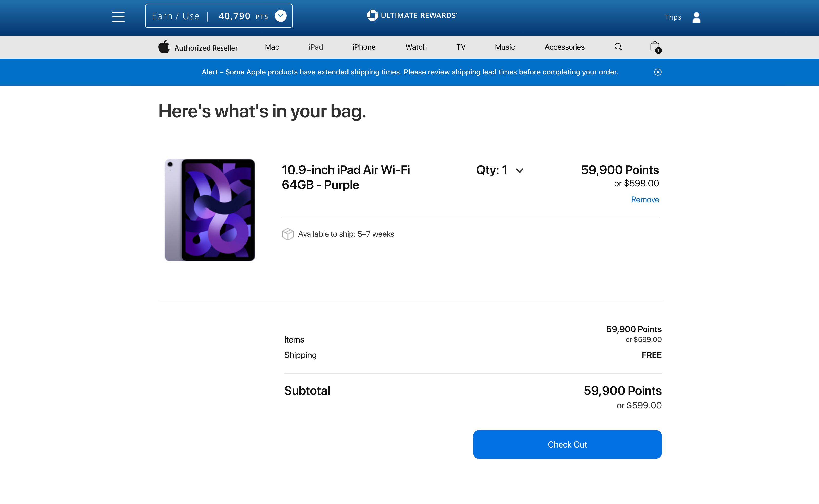
Task: Go to the TV category
Action: (x=461, y=47)
